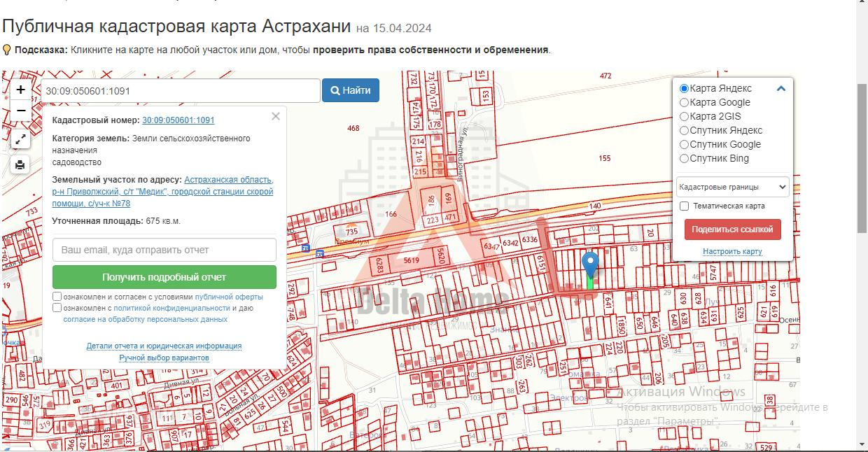868x452 pixels.
Task: Open the публичной оферты link
Action: pyautogui.click(x=229, y=297)
